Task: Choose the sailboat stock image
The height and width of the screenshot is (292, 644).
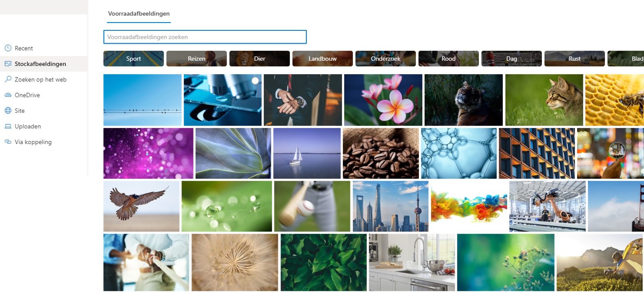Action: (x=307, y=153)
